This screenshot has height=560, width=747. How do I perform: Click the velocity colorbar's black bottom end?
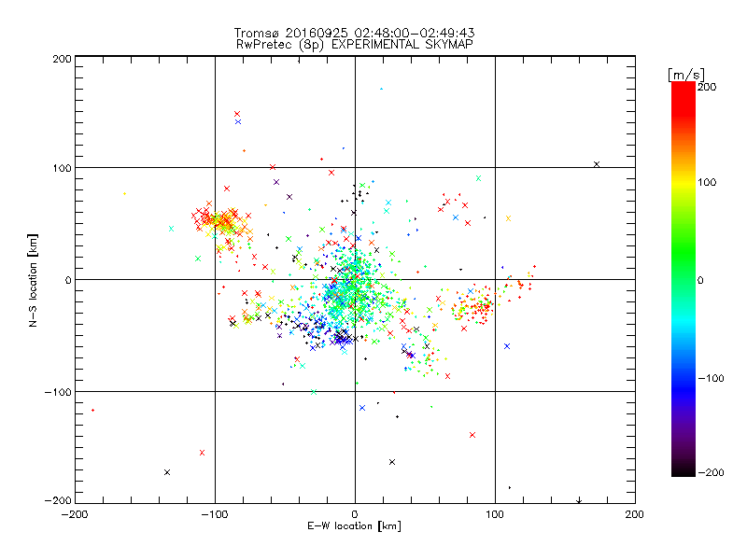point(684,471)
